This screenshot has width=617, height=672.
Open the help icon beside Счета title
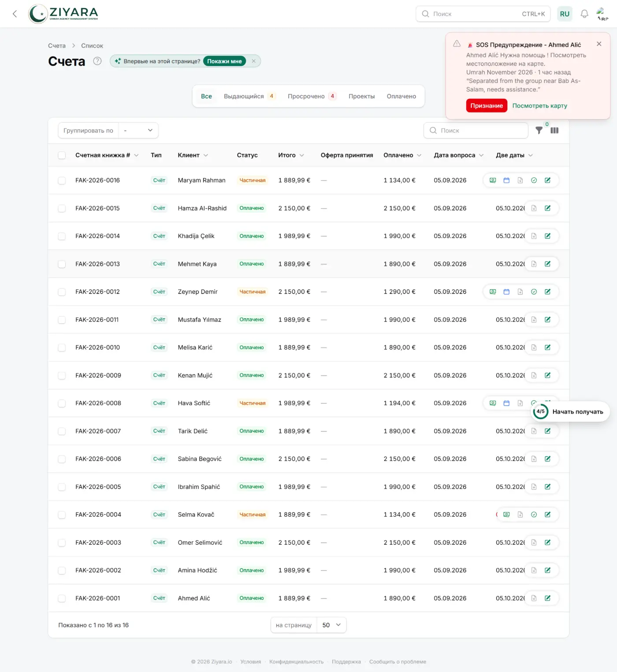(97, 61)
